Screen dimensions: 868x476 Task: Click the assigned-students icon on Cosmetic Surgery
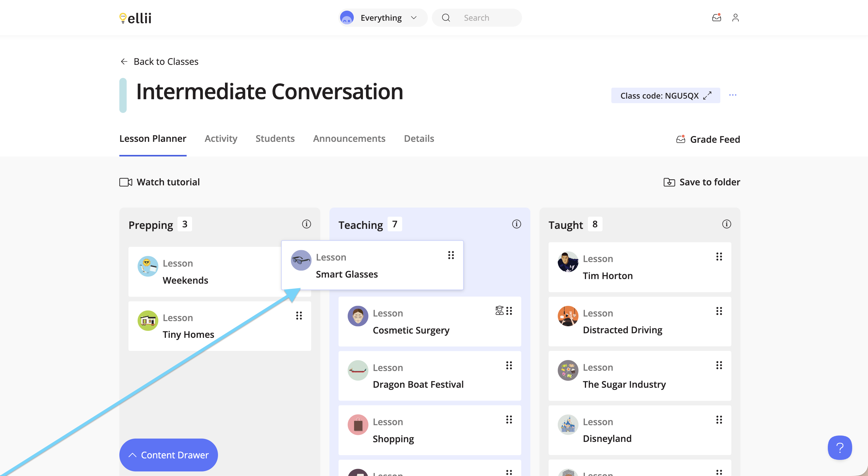tap(499, 310)
